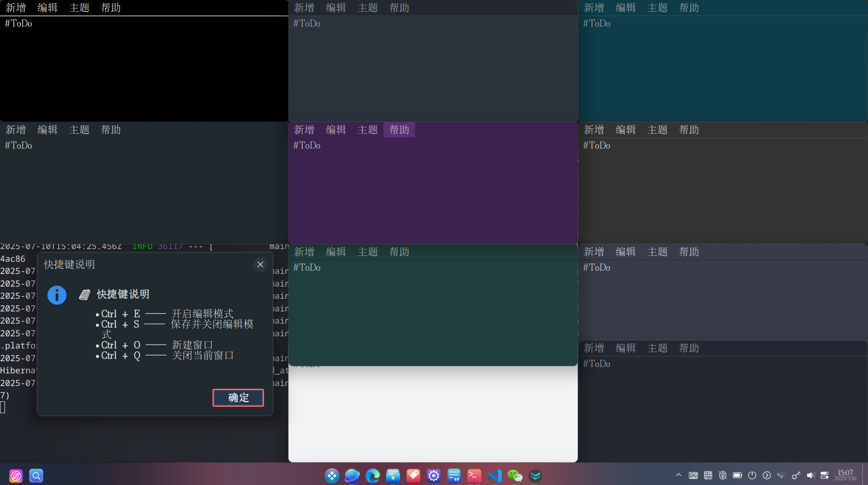Open 主题 menu in black window
This screenshot has height=485, width=868.
click(79, 8)
